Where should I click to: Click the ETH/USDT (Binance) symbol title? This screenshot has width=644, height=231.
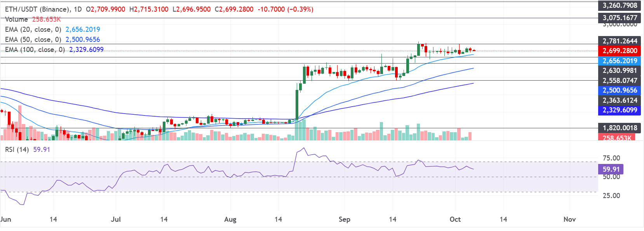pos(37,9)
